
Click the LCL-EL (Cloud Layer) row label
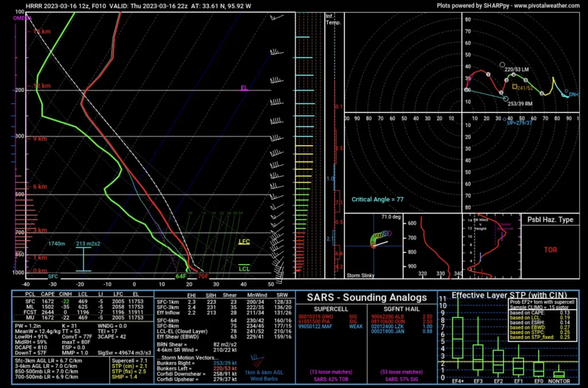[183, 331]
